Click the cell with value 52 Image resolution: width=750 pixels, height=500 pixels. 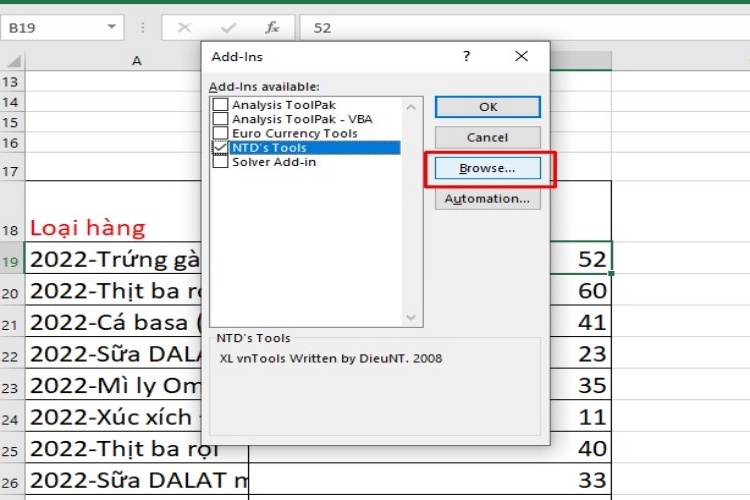click(580, 258)
